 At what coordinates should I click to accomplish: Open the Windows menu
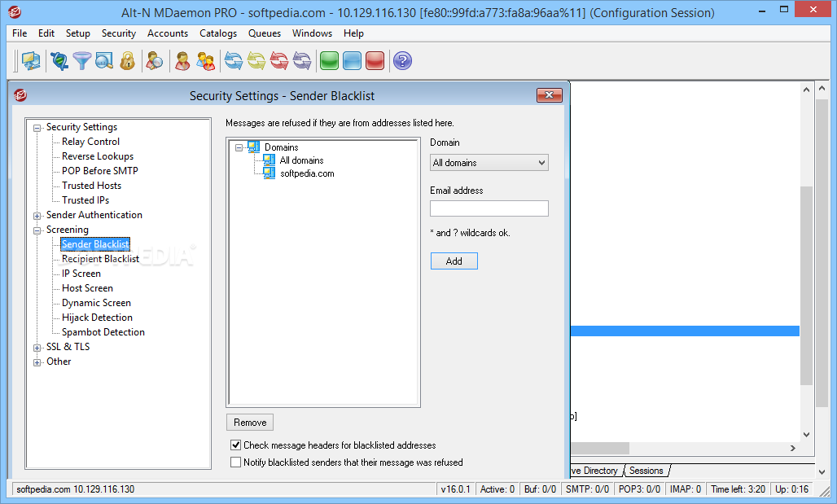(x=313, y=33)
